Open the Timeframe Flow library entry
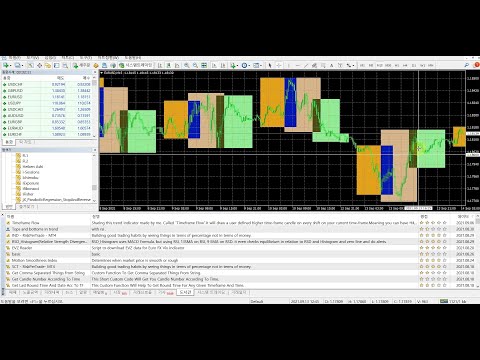 (26, 223)
